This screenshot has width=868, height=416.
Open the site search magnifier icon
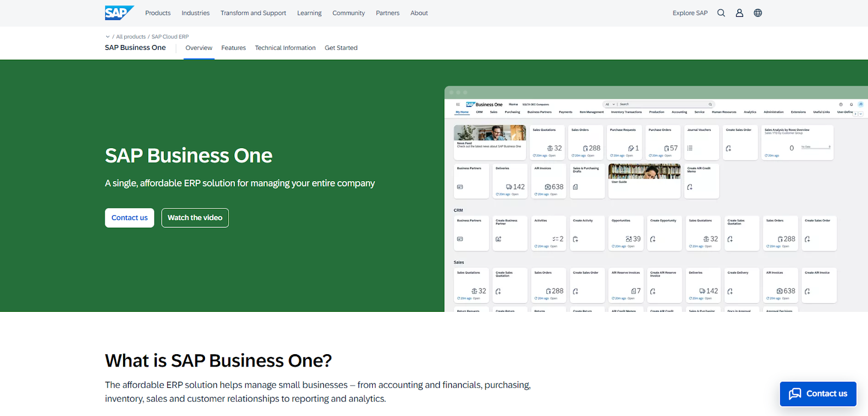pos(721,13)
